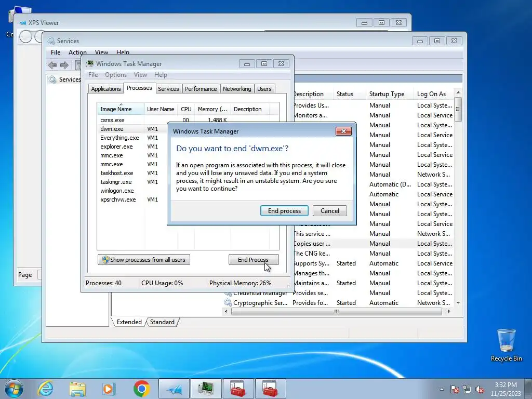532x399 pixels.
Task: Click Services vertical scrollbar down arrow
Action: (x=458, y=303)
